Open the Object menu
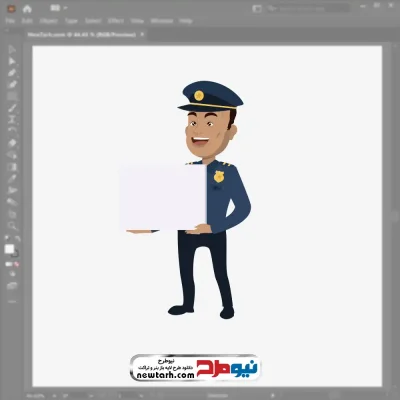Image resolution: width=400 pixels, height=400 pixels. (49, 21)
